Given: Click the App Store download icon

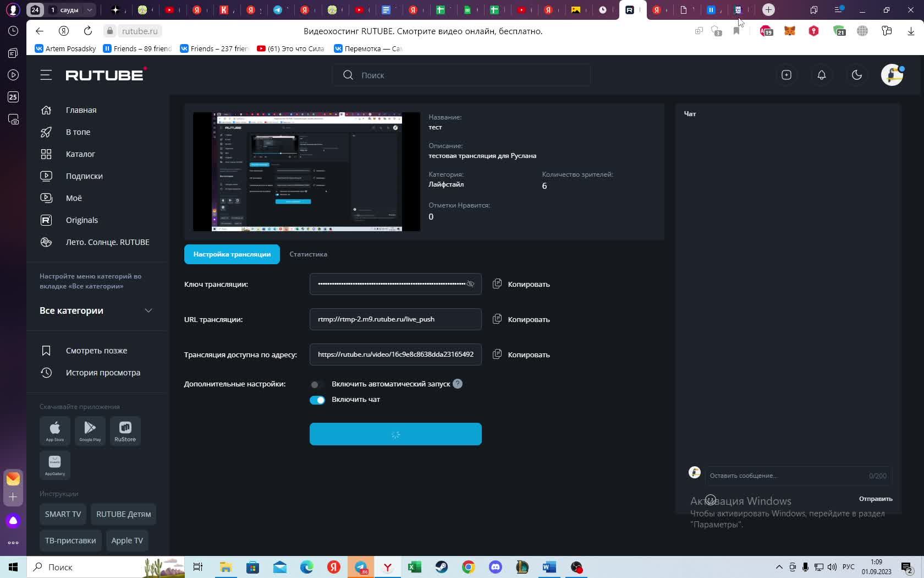Looking at the screenshot, I should click(55, 430).
